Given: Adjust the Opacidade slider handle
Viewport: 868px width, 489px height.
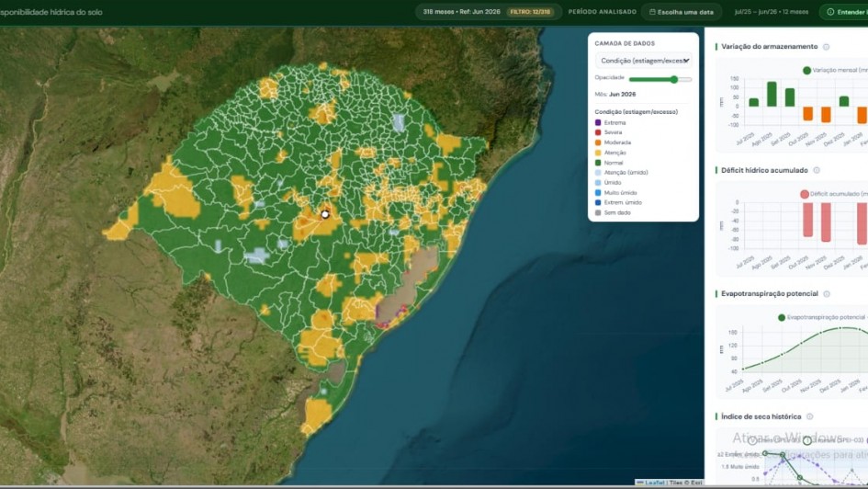Looking at the screenshot, I should (x=673, y=79).
